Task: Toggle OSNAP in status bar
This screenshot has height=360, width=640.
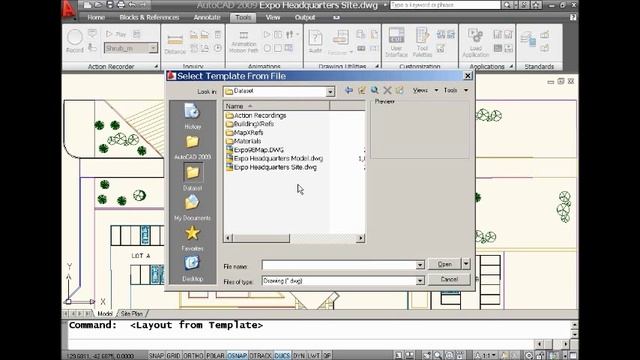Action: (x=237, y=356)
